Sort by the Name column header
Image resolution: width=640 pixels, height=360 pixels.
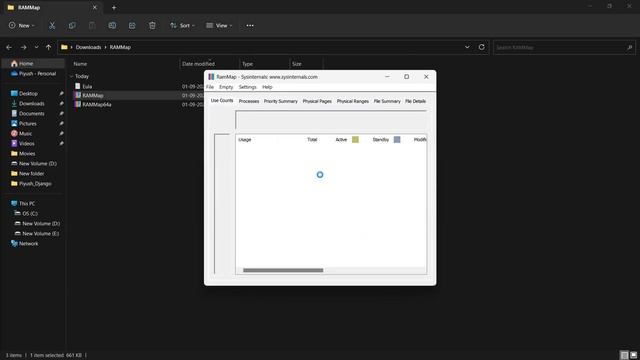point(80,64)
